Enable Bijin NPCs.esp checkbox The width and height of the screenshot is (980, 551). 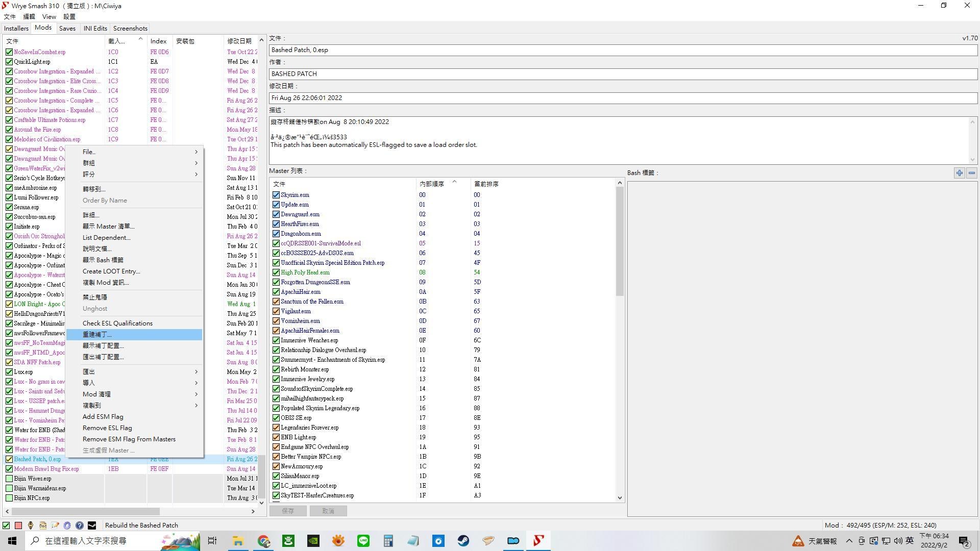(9, 498)
